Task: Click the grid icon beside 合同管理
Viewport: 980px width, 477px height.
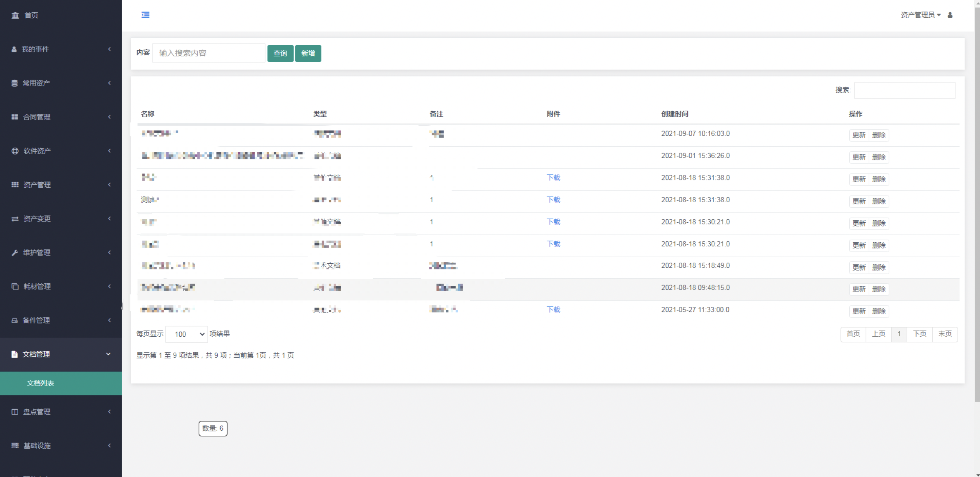Action: pos(15,117)
